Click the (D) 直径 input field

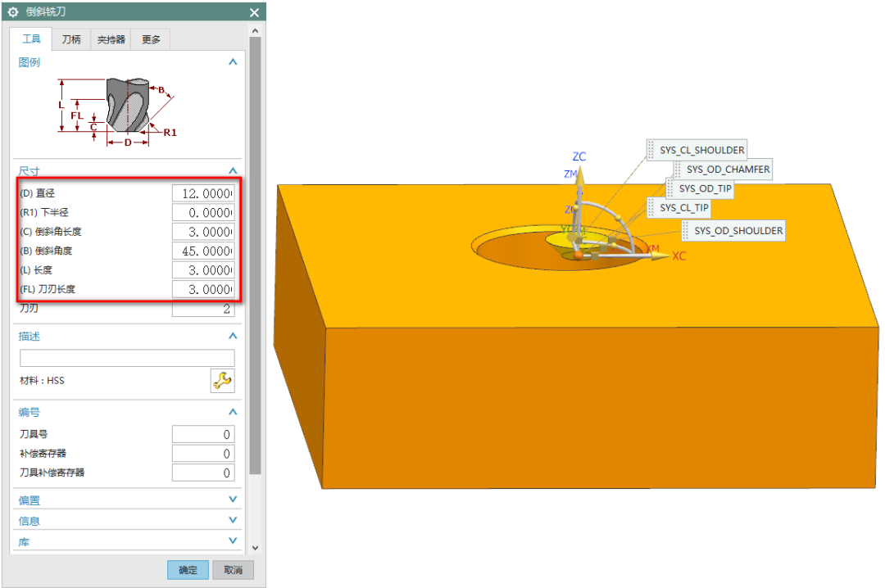tap(203, 193)
